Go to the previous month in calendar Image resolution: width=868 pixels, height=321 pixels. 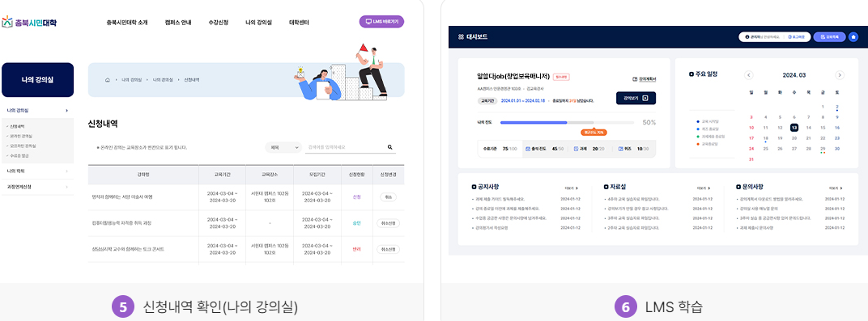(749, 75)
